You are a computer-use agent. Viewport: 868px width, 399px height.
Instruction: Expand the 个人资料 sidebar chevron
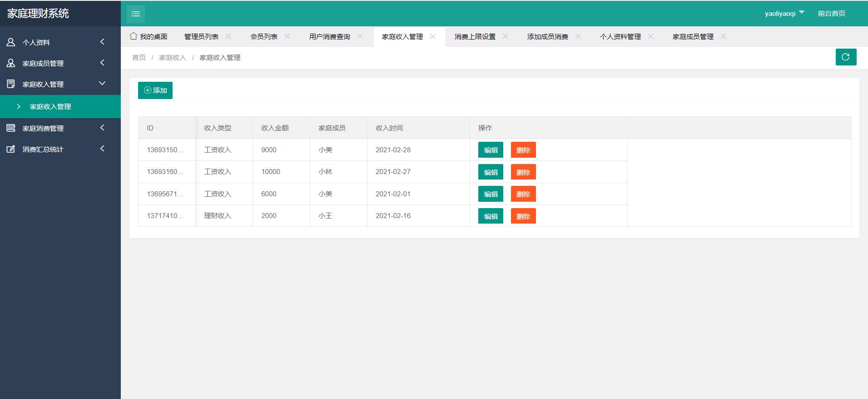102,42
